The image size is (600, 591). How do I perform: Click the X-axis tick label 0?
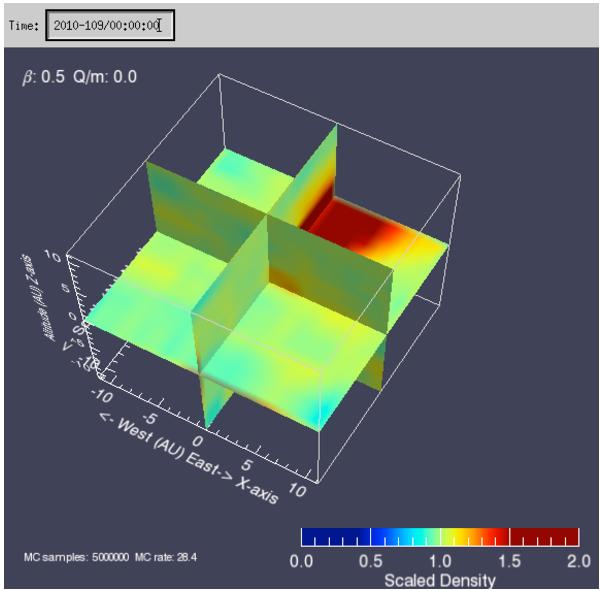click(x=199, y=440)
